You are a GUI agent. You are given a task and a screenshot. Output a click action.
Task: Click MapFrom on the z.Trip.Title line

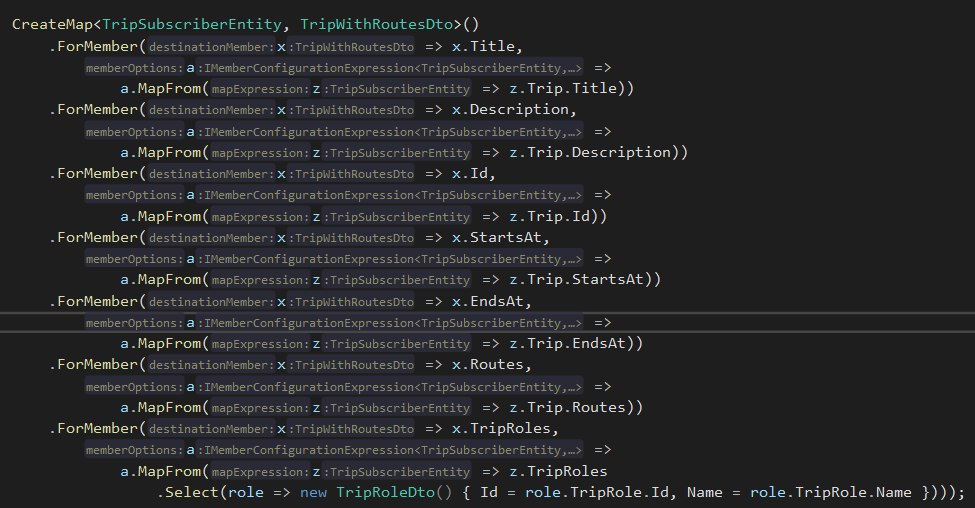click(169, 88)
